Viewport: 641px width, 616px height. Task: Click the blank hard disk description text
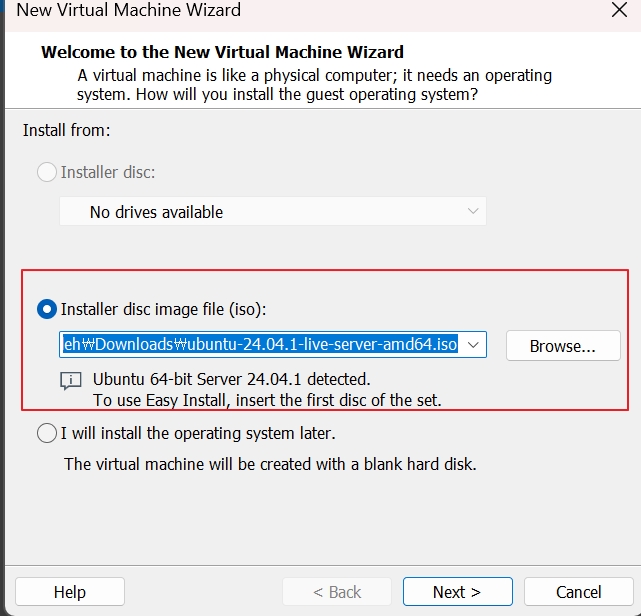270,464
